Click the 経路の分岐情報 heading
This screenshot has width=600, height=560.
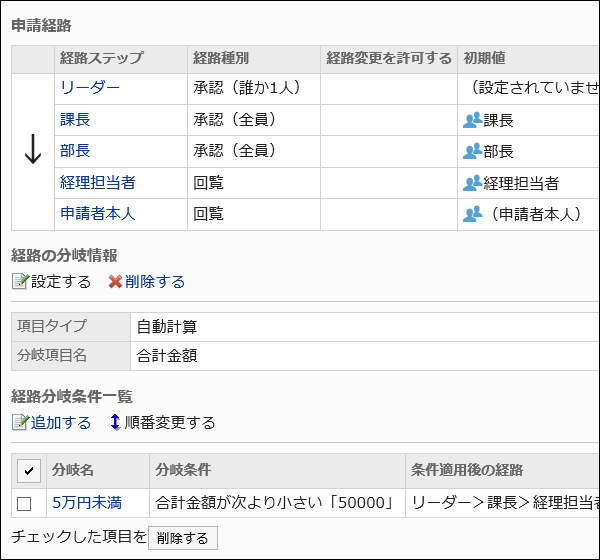[64, 256]
